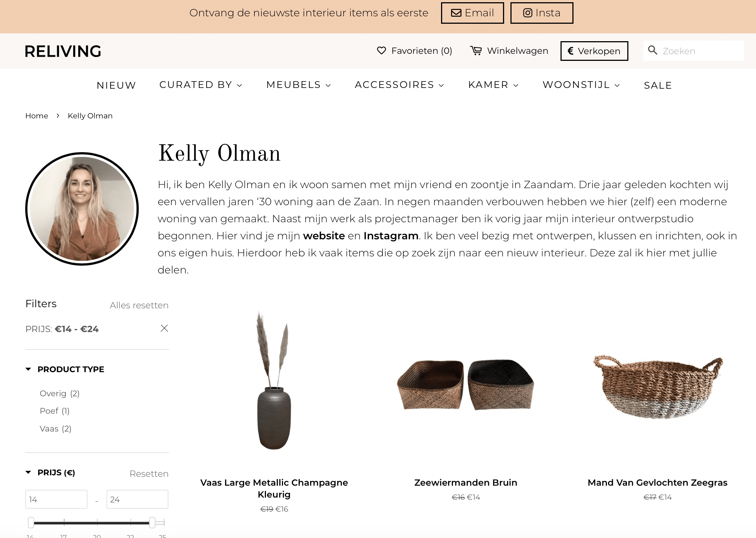Open the Winkelwagen shopping cart icon

pos(476,50)
